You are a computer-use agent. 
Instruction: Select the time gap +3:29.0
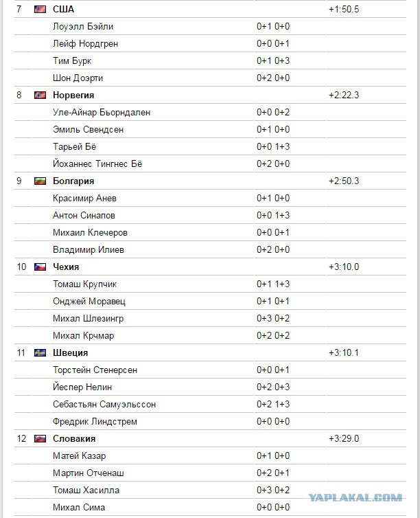(x=344, y=439)
